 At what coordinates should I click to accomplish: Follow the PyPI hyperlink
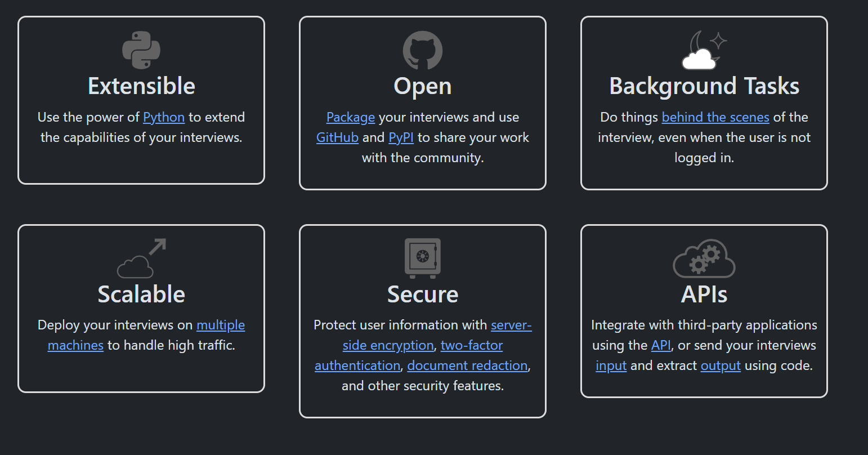tap(401, 137)
